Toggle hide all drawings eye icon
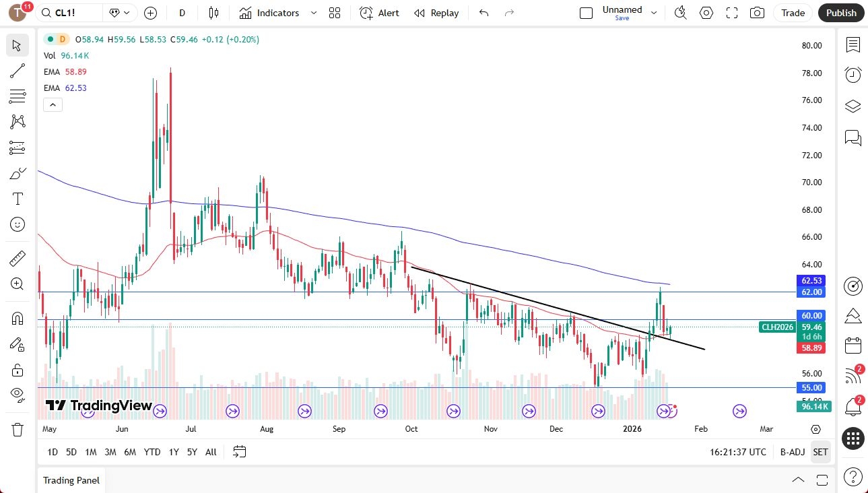868x493 pixels. coord(18,393)
